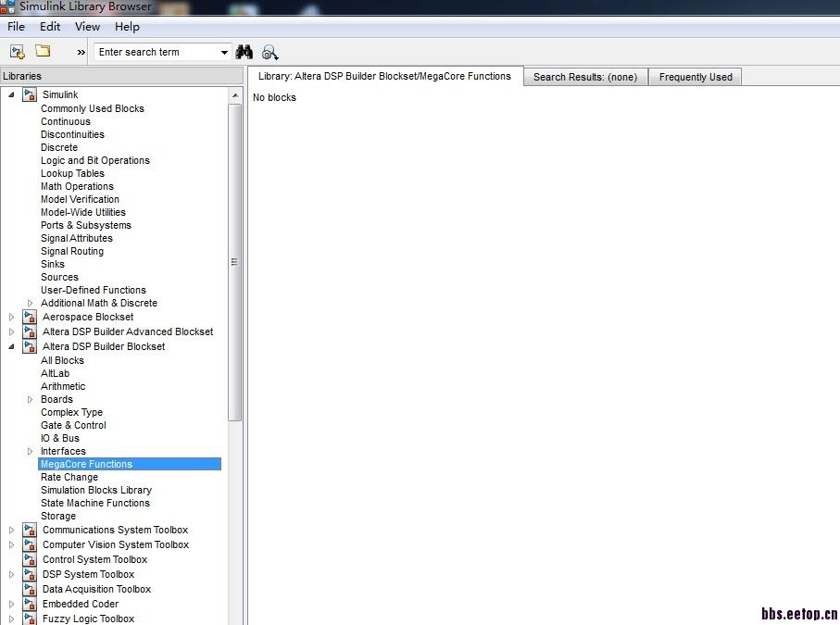
Task: Select the Discontinuities library
Action: tap(72, 134)
